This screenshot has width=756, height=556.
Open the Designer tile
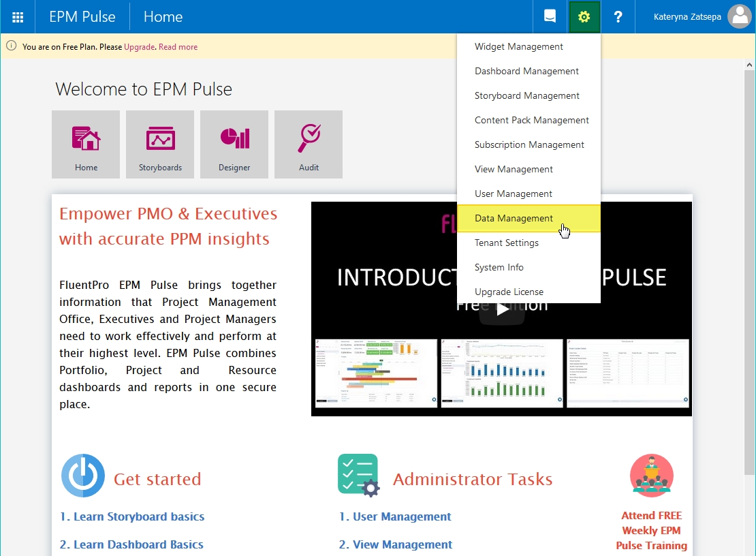point(234,144)
